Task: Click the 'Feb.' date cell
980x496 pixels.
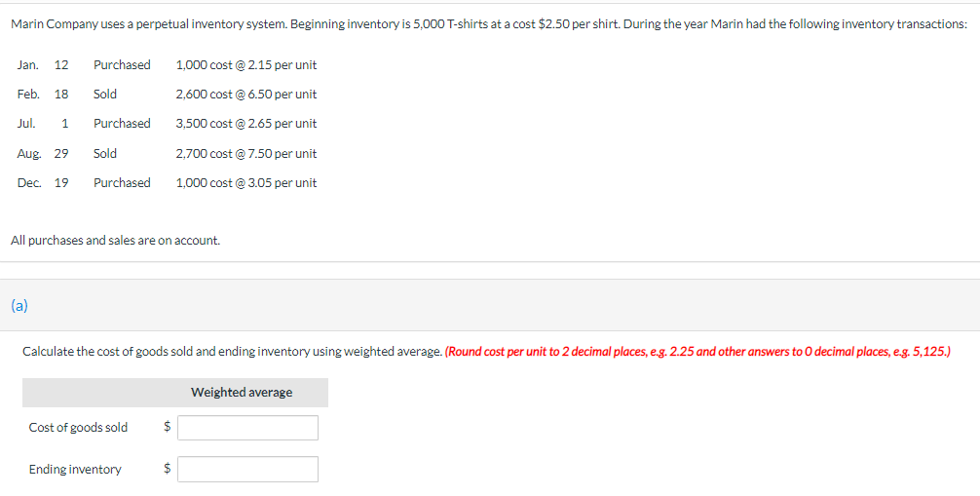Action: [x=28, y=95]
